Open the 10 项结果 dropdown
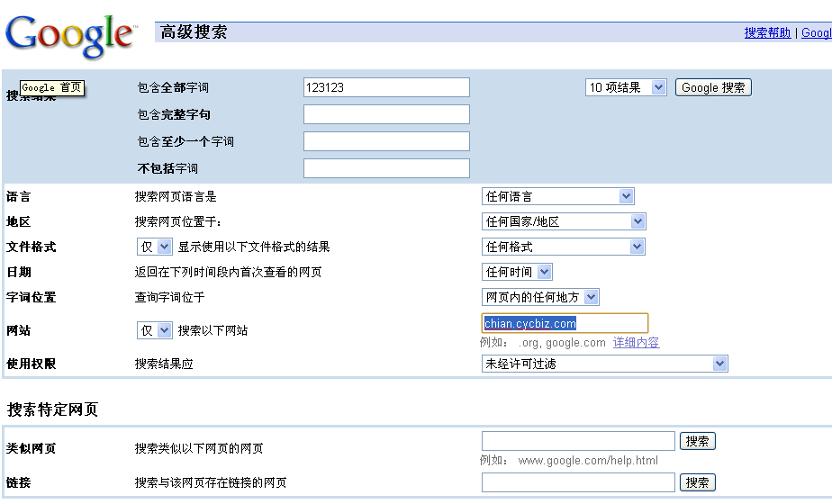 click(x=626, y=87)
